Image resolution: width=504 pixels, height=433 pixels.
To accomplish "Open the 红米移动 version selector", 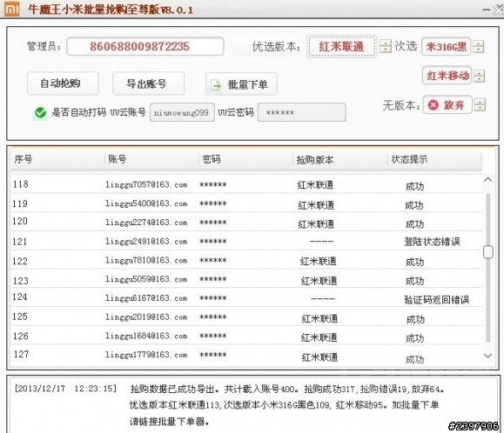I will click(447, 76).
